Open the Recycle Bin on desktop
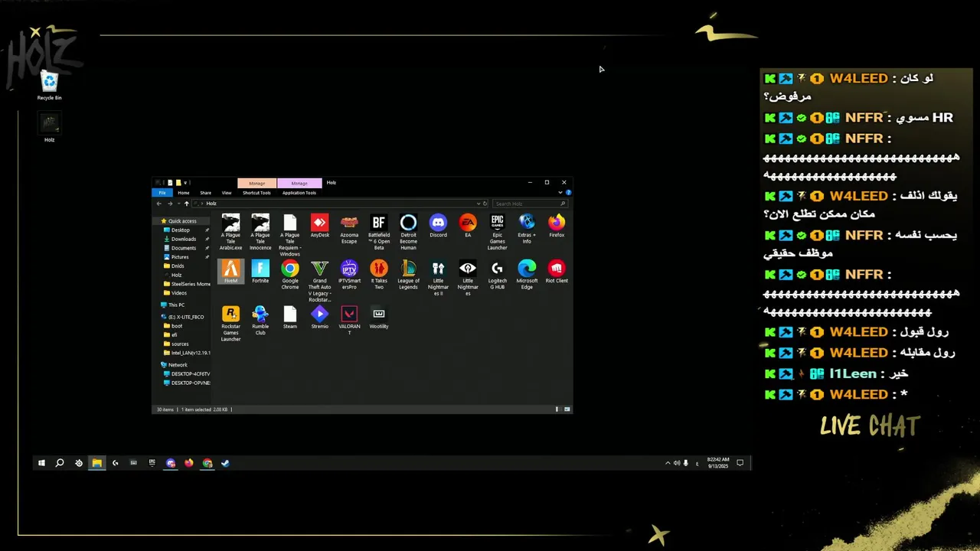980x551 pixels. [49, 85]
